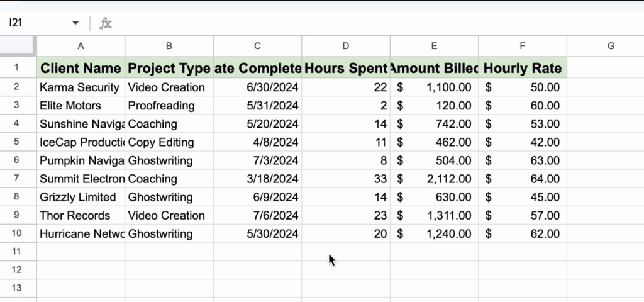The image size is (644, 302).
Task: Select column A header
Action: (80, 45)
